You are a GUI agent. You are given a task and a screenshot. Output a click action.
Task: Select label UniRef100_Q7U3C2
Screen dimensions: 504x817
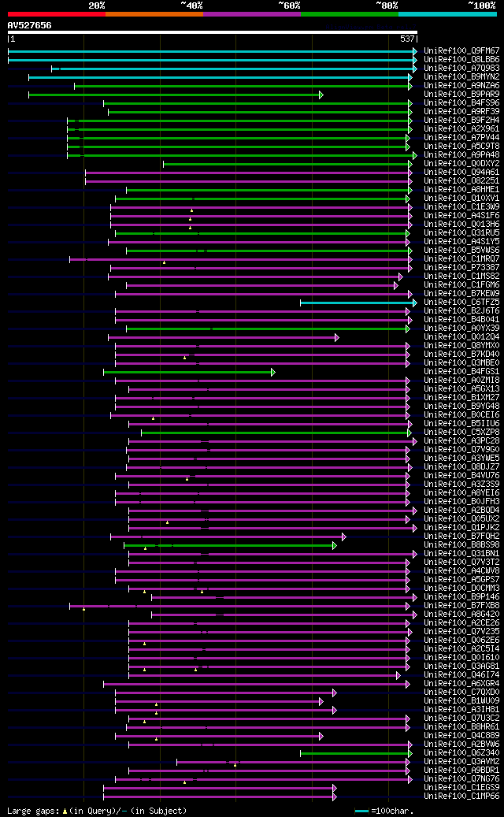coord(461,718)
